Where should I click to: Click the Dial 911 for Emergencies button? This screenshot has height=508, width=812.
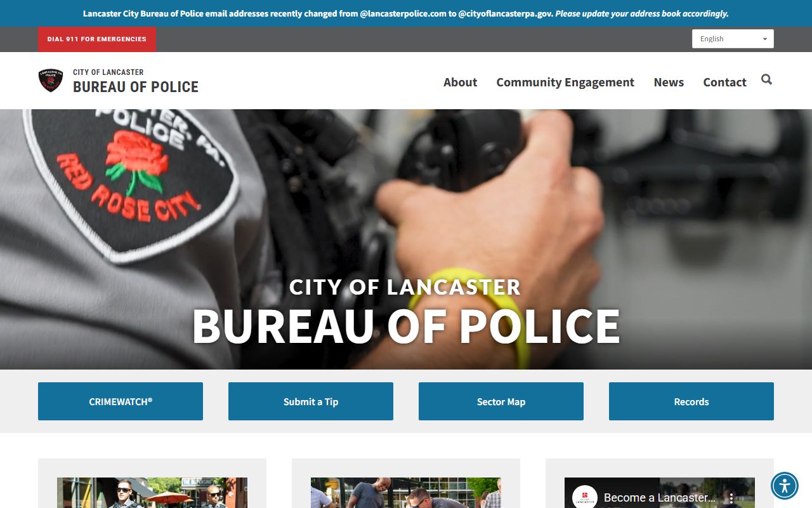(97, 39)
